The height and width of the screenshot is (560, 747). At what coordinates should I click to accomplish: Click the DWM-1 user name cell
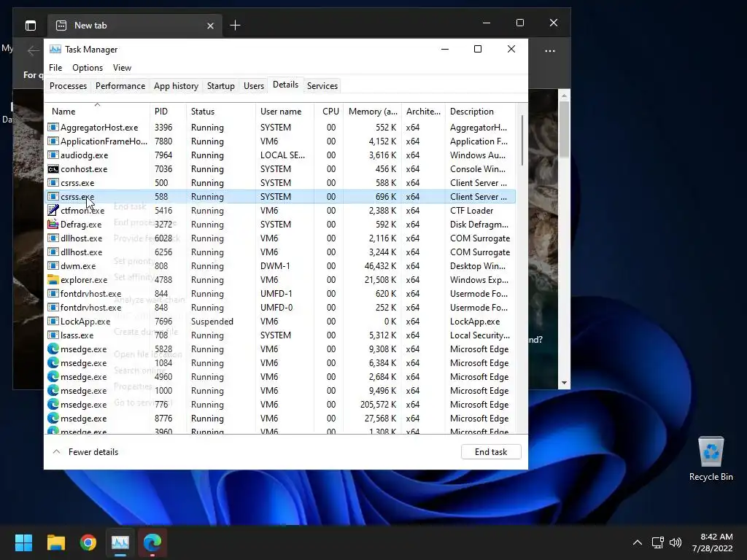point(275,265)
